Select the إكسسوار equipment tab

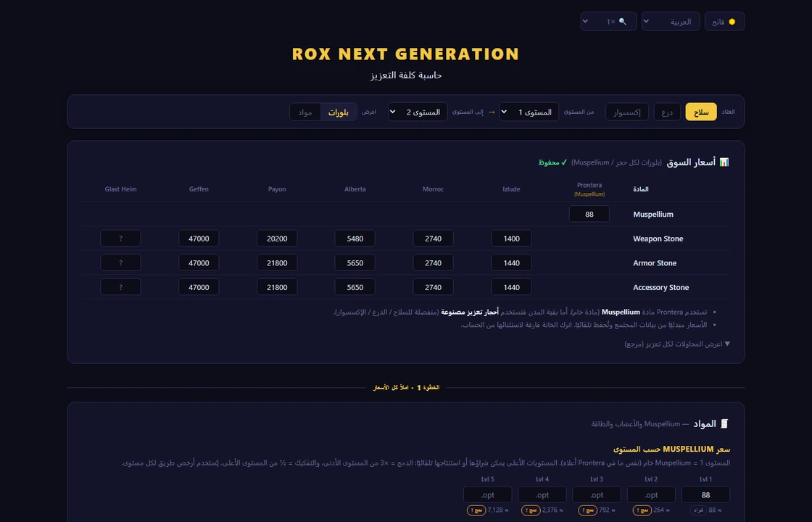tap(626, 112)
